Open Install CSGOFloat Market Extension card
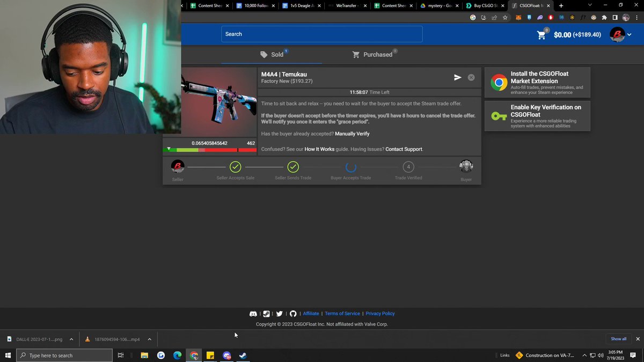Screen dimensions: 644x362 537,83
